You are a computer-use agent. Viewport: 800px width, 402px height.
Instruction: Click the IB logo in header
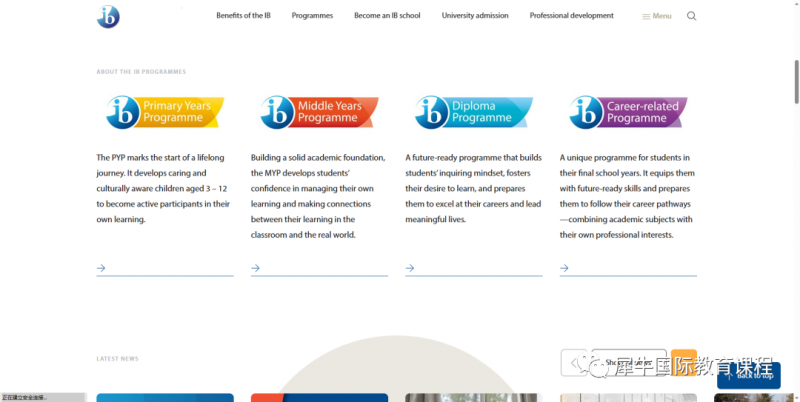point(108,17)
